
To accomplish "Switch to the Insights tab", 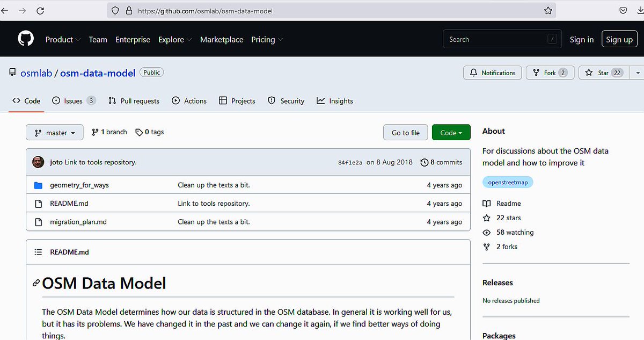I will [335, 101].
